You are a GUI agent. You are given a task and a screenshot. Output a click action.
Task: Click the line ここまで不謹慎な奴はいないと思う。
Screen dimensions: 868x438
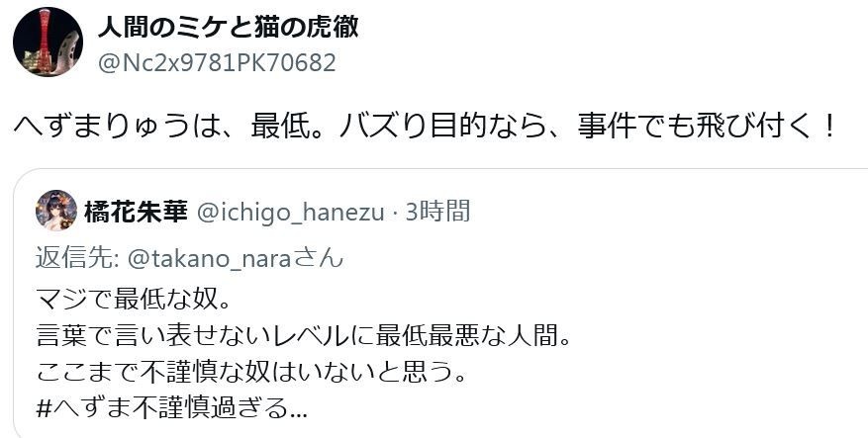click(x=250, y=373)
